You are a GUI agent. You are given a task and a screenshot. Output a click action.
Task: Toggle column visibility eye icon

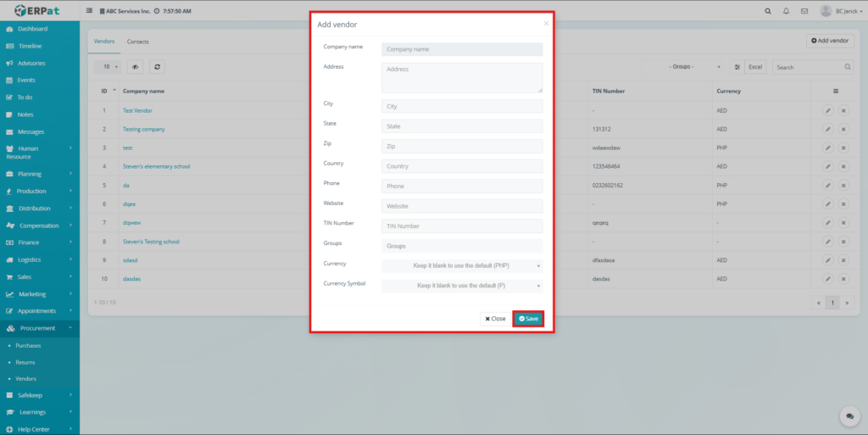point(135,67)
